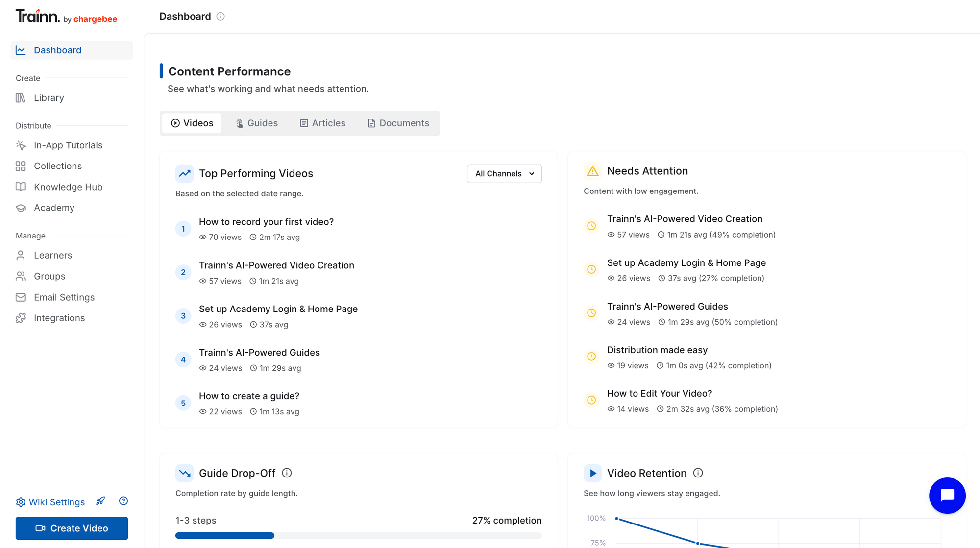Image resolution: width=980 pixels, height=548 pixels.
Task: Click the info icon next to Dashboard title
Action: point(220,16)
